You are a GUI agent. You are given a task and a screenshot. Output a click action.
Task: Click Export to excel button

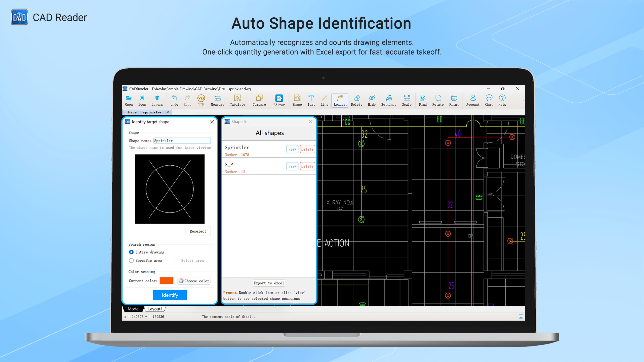(x=269, y=283)
